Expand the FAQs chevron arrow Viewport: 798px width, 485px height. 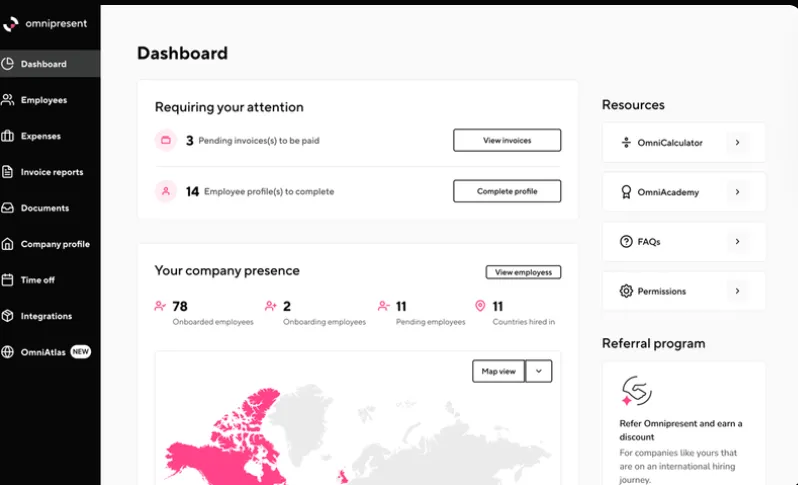tap(737, 241)
